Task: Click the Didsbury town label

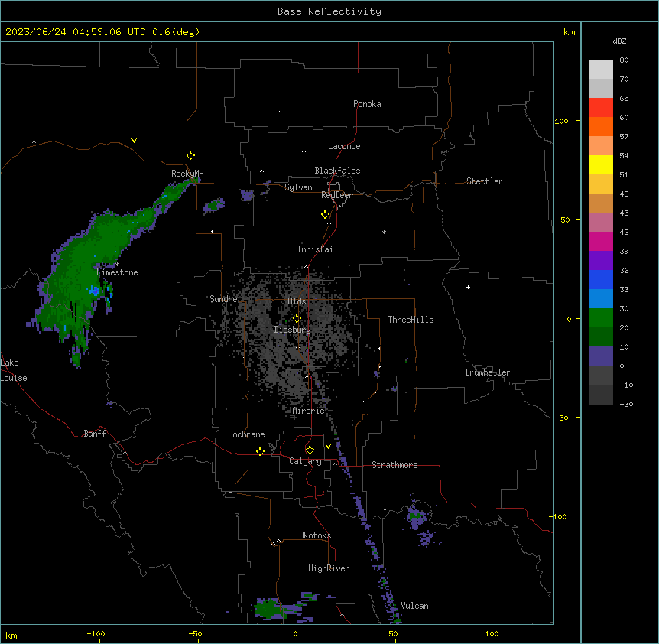Action: [x=293, y=330]
